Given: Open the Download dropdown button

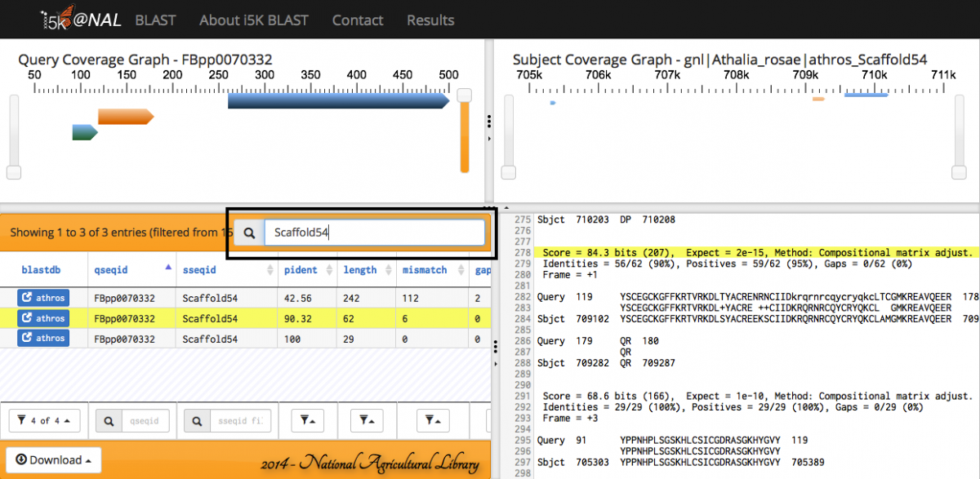Looking at the screenshot, I should coord(53,459).
